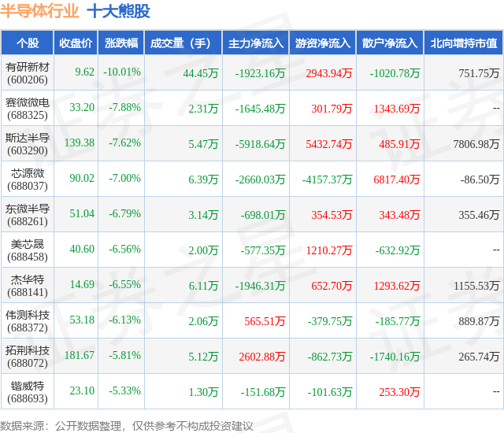Select the 有研新材 (600206) stock cell
The width and height of the screenshot is (504, 433).
click(x=28, y=73)
